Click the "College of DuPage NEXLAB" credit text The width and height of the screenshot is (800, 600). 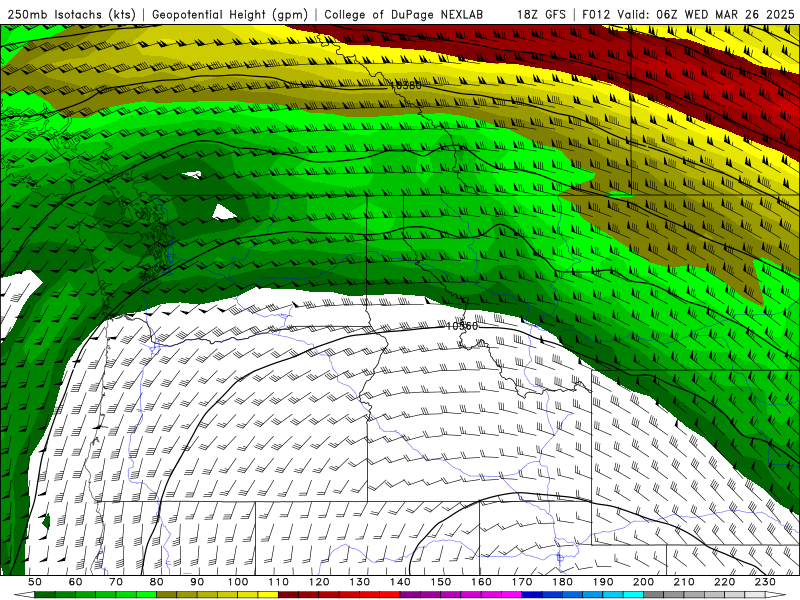coord(404,14)
